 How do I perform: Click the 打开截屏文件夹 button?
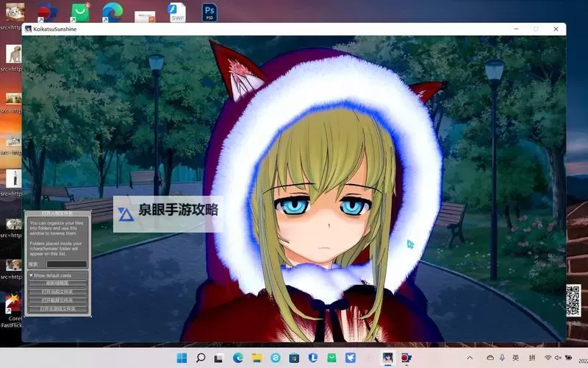pos(57,300)
